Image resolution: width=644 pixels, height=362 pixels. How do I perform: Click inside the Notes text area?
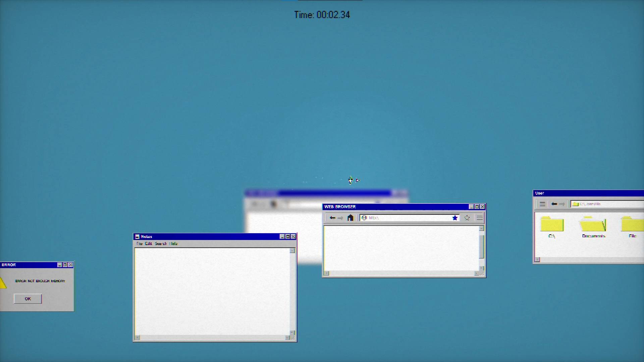pyautogui.click(x=212, y=291)
